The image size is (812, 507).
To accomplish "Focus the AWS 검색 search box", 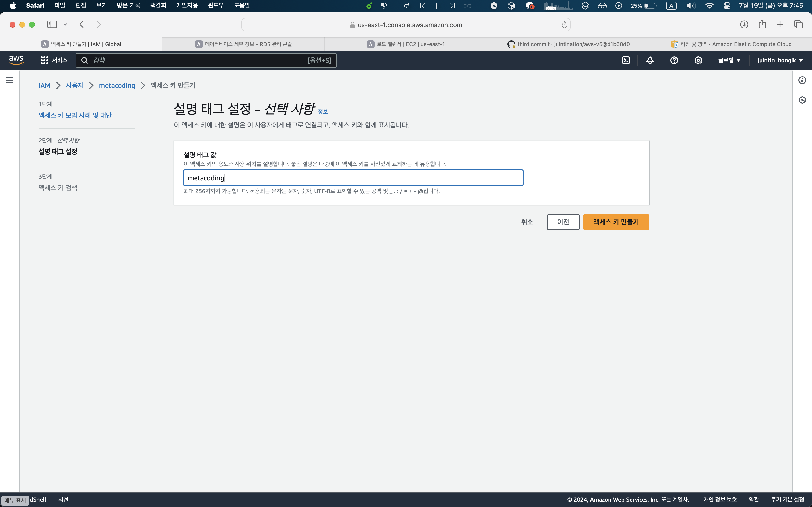I will click(x=201, y=60).
